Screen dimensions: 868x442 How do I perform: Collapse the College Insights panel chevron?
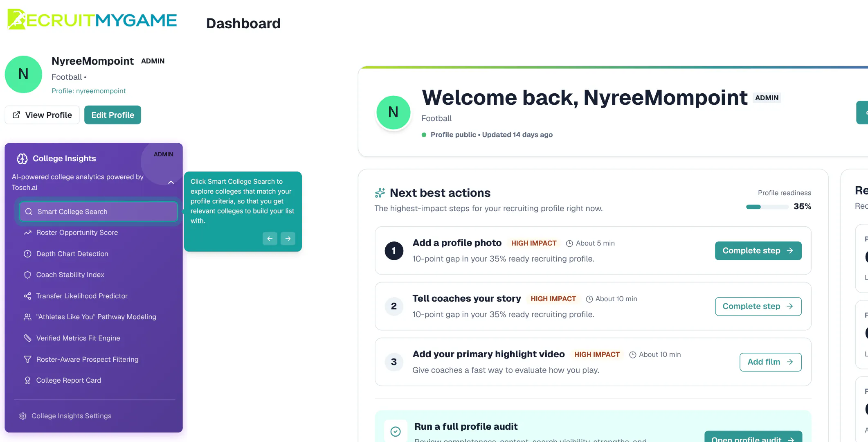171,183
